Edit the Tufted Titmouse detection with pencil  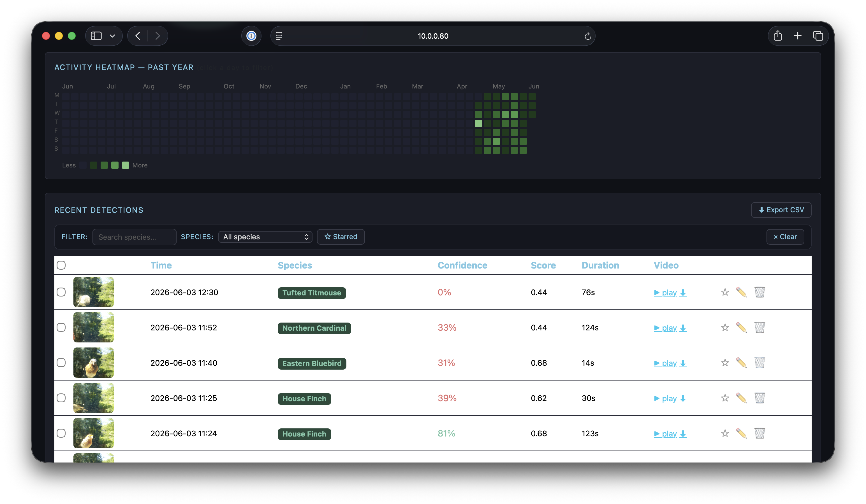click(741, 292)
